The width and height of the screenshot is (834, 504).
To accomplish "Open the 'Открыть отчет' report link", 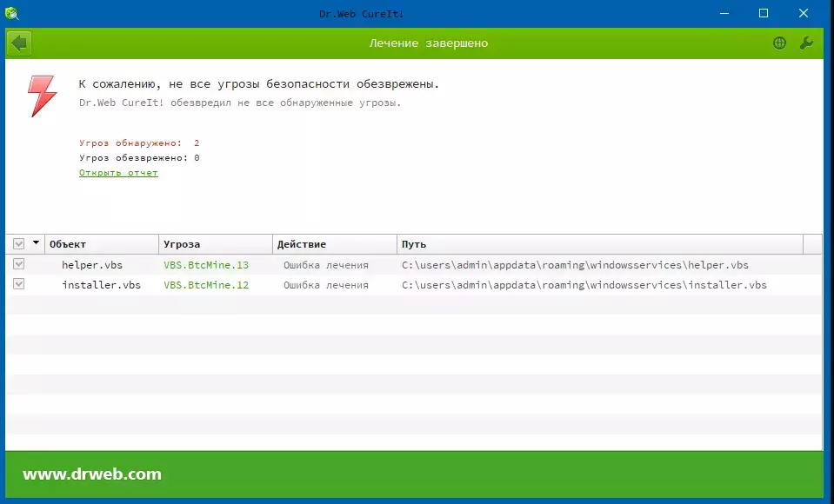I will coord(118,173).
